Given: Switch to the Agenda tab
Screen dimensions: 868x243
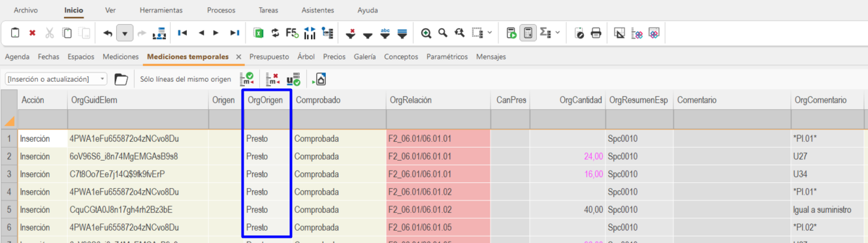Looking at the screenshot, I should point(17,57).
